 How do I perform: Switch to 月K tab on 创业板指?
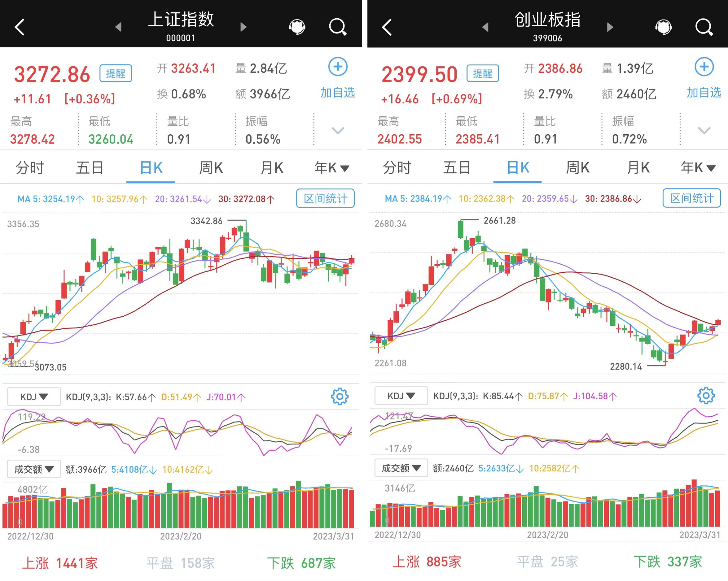[638, 168]
